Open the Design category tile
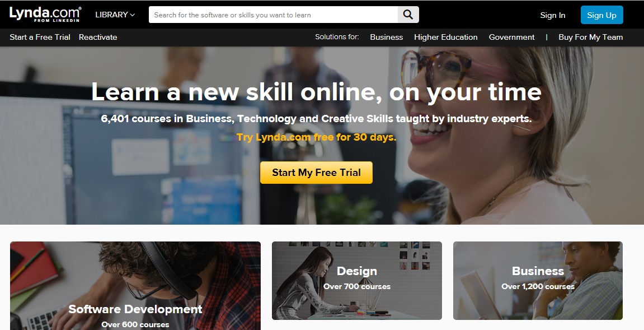Image resolution: width=644 pixels, height=330 pixels. (x=357, y=281)
